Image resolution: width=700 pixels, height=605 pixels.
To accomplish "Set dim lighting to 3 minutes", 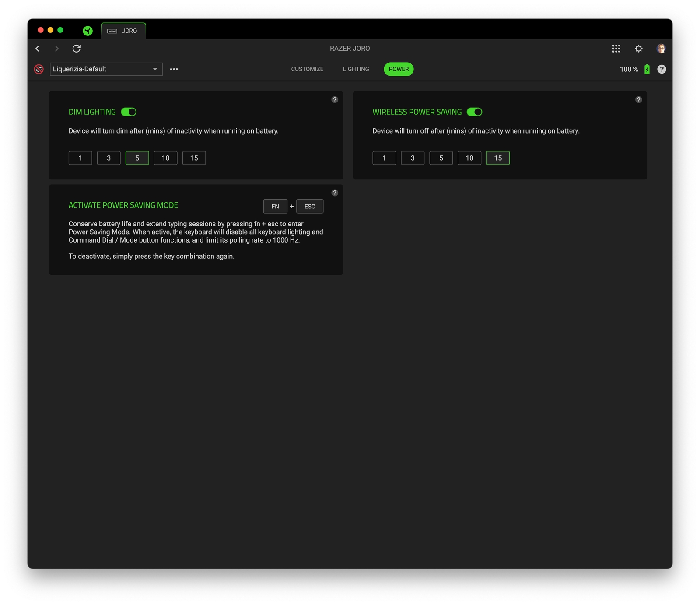I will [x=109, y=158].
